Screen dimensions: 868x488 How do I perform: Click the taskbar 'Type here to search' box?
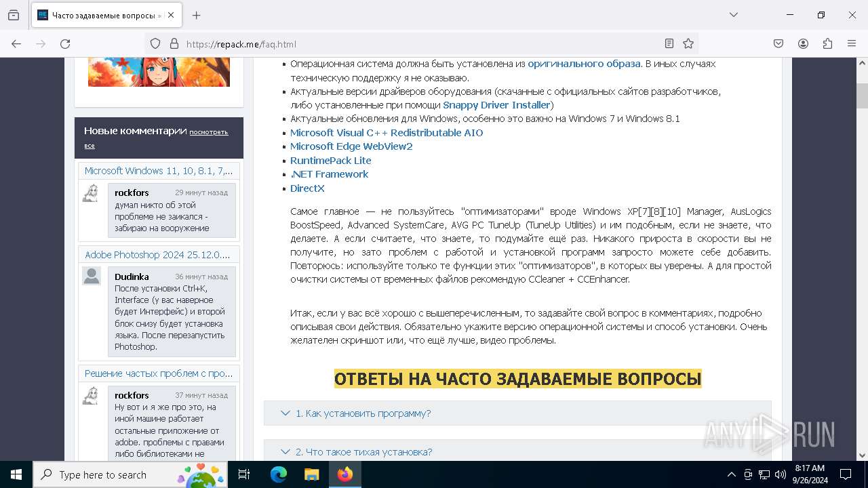(130, 474)
